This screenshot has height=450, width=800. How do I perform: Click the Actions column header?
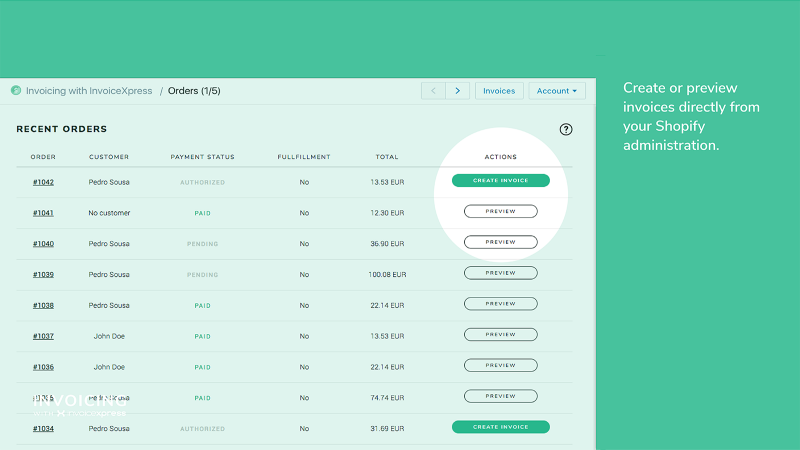(x=501, y=157)
